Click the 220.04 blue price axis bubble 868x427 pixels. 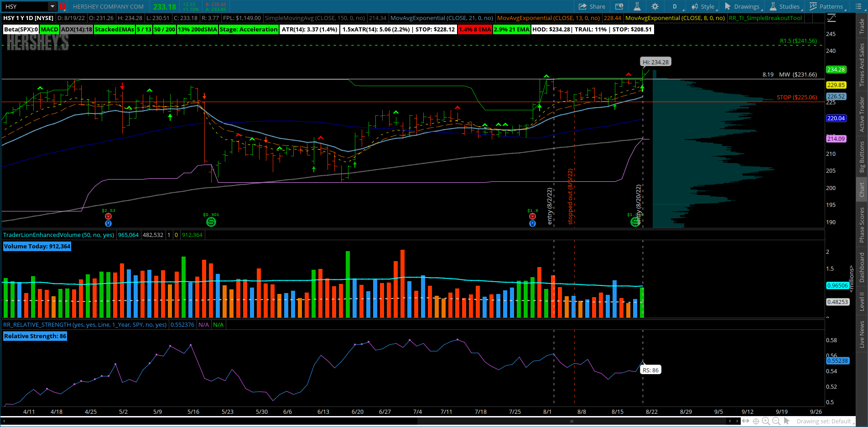[x=836, y=118]
